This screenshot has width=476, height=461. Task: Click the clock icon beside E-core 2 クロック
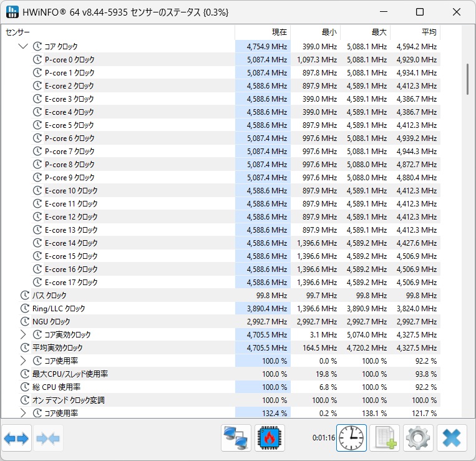click(x=37, y=85)
